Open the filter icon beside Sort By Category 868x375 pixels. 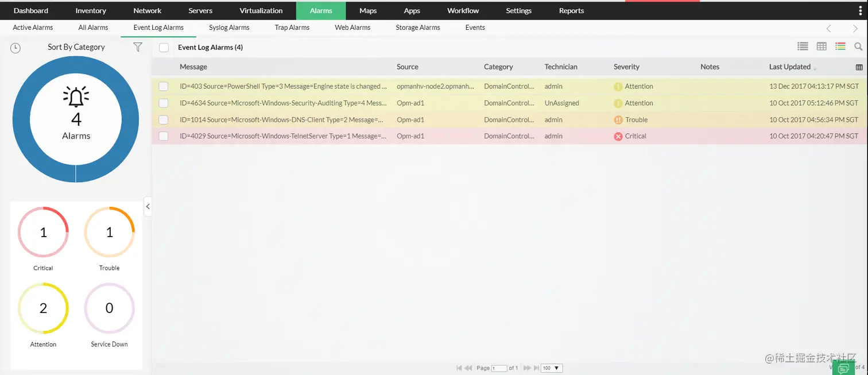click(x=138, y=48)
